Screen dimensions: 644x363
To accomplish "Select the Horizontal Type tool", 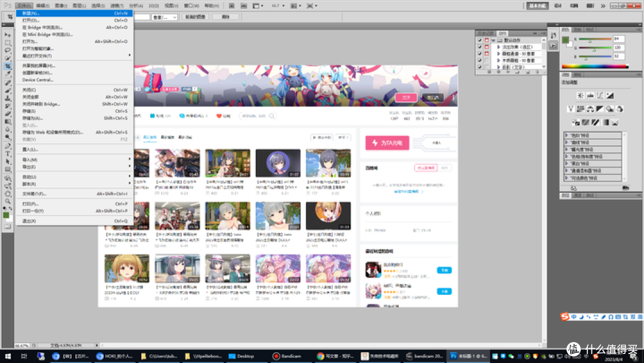I will coord(8,154).
